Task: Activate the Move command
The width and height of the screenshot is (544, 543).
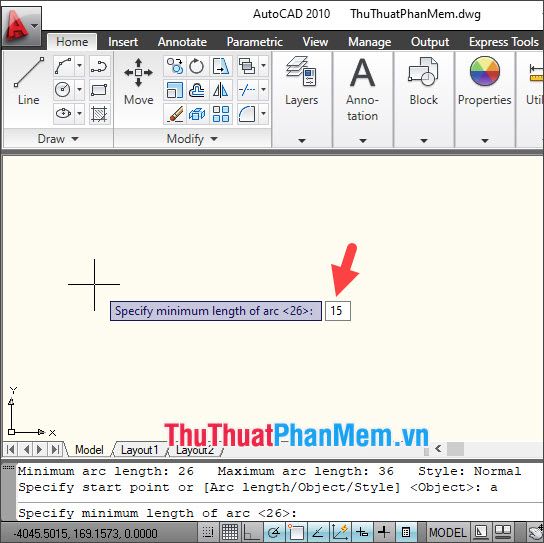Action: point(138,81)
